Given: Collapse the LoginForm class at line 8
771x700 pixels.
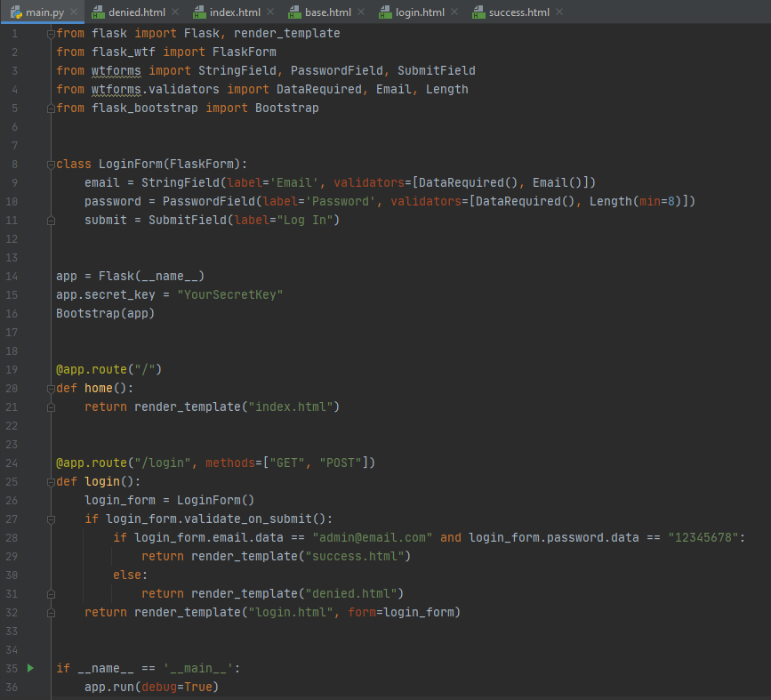Looking at the screenshot, I should point(51,165).
